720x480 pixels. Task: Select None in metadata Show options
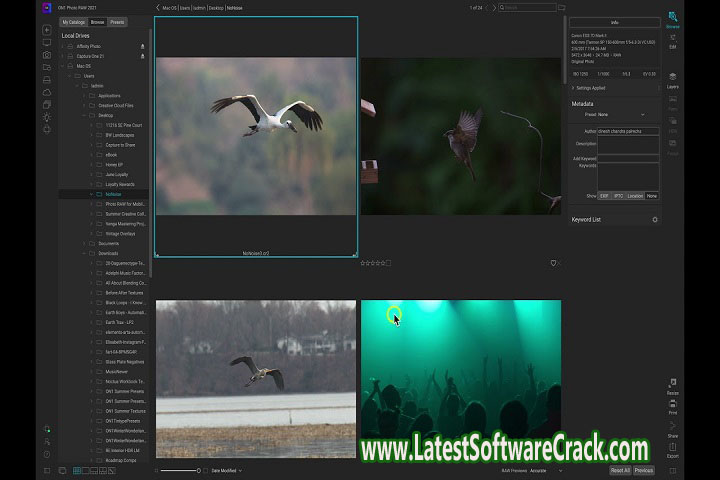pyautogui.click(x=652, y=196)
